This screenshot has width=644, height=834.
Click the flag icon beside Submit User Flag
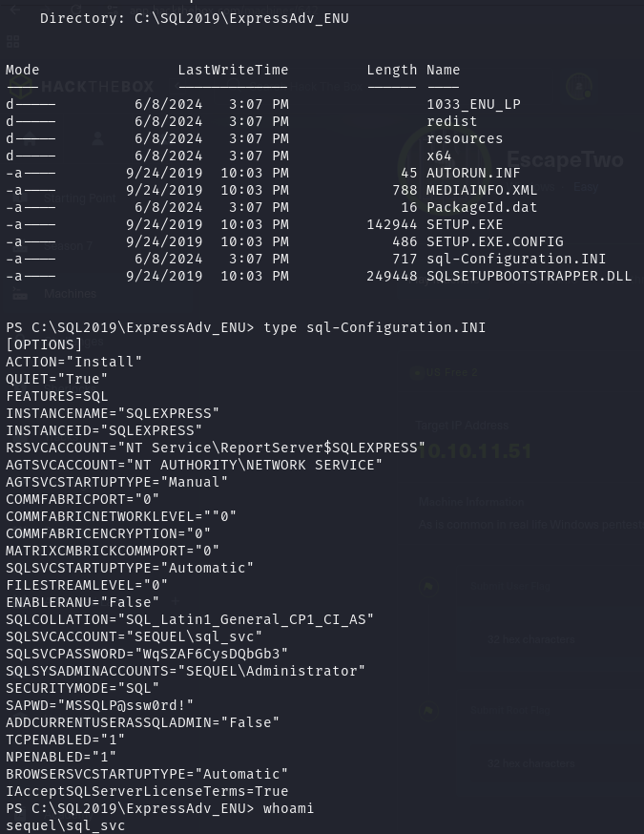pyautogui.click(x=428, y=587)
